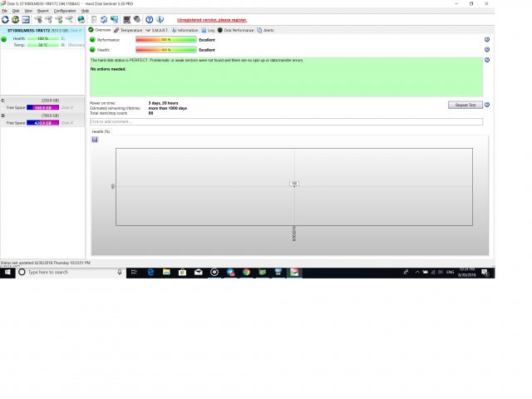Screen dimensions: 532x399
Task: Click the globe icon in the toolbar
Action: [81, 19]
